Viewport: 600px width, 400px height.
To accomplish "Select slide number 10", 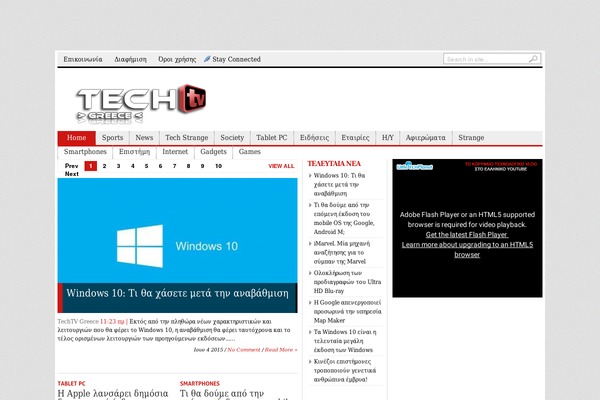I will (x=218, y=166).
